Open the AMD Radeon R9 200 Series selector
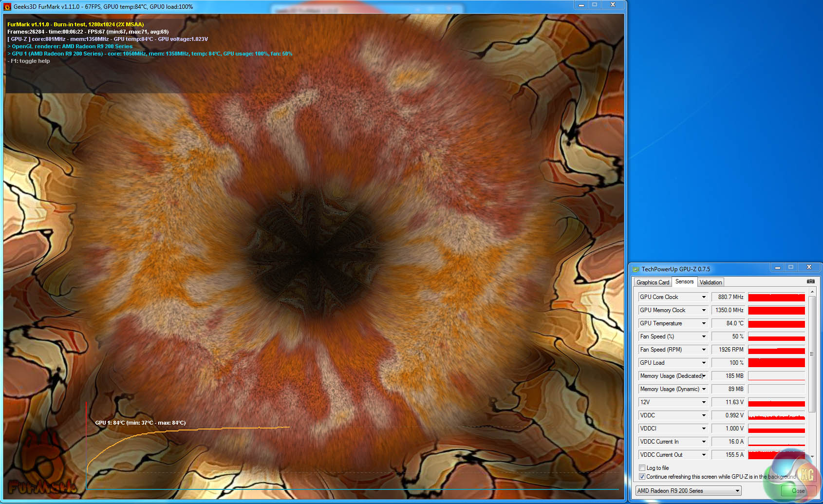 tap(688, 491)
